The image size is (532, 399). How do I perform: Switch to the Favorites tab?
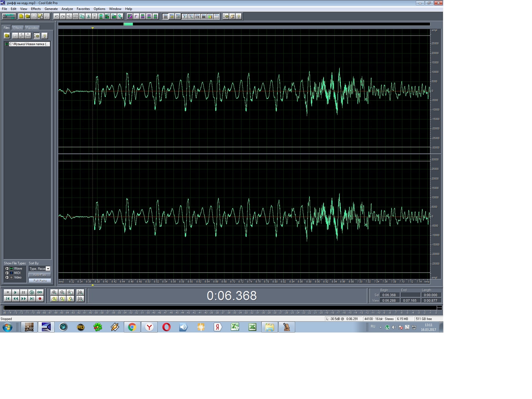pos(32,28)
